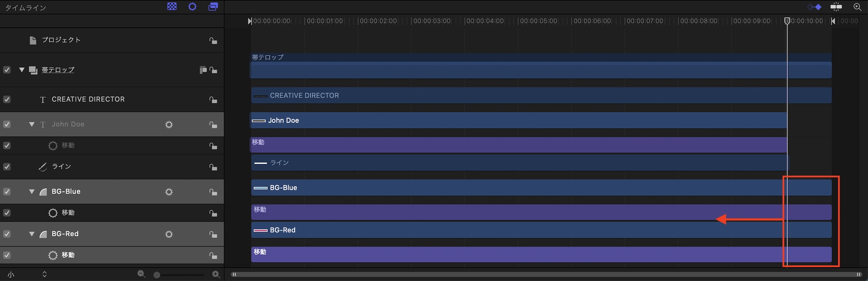Open the row height 小 dropdown

(27, 274)
